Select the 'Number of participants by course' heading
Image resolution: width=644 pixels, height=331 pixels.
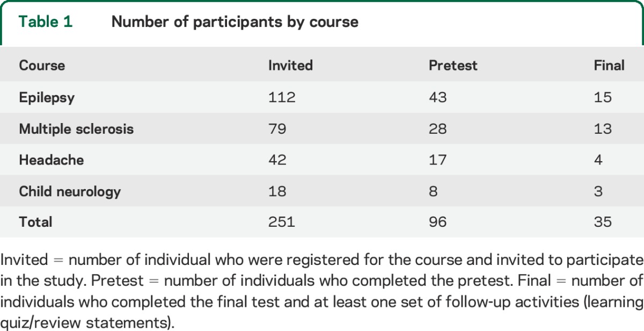click(x=235, y=23)
